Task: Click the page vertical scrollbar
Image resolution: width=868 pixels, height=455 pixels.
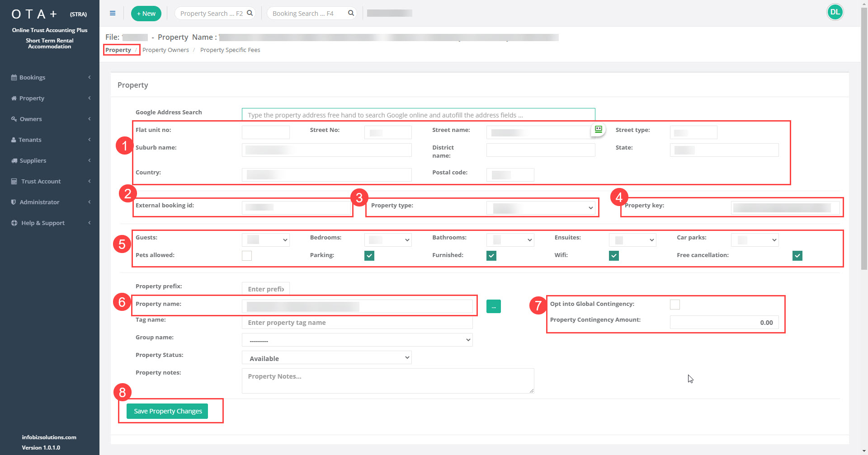Action: tap(864, 136)
